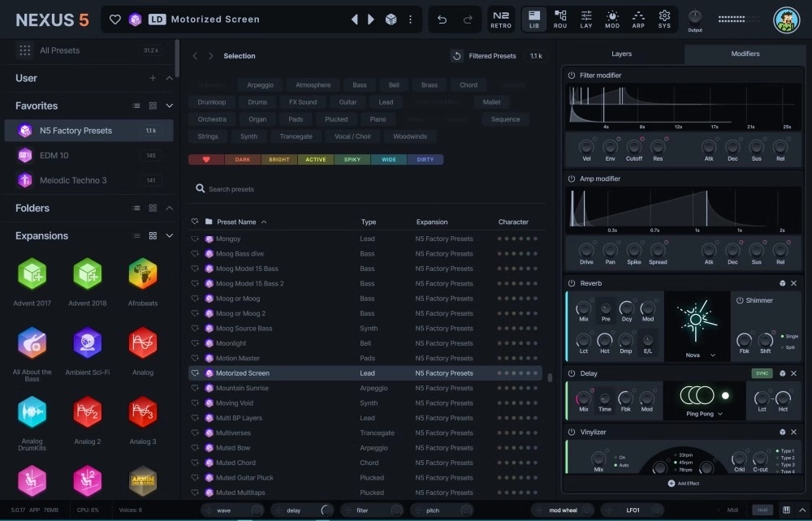The width and height of the screenshot is (812, 521).
Task: Click the undo arrow in the top bar
Action: click(x=442, y=19)
